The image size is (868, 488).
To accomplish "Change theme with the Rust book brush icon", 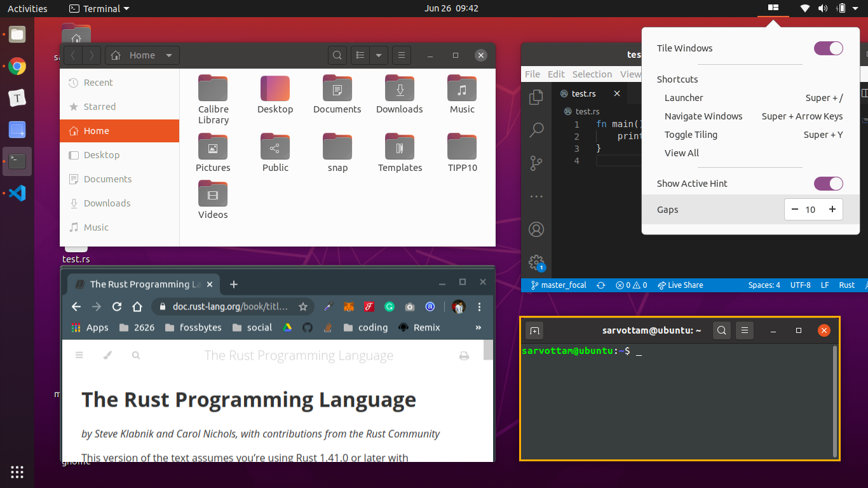I will pos(107,356).
